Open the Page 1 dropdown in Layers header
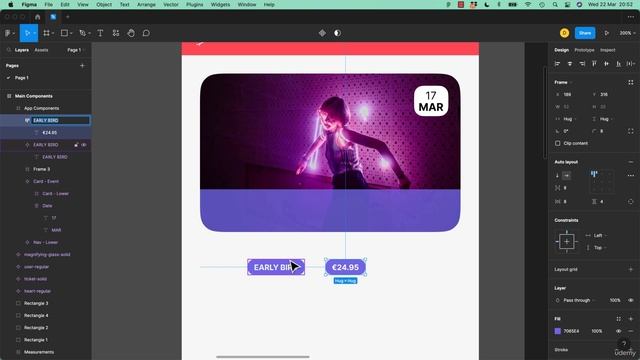The height and width of the screenshot is (360, 640). pyautogui.click(x=76, y=50)
